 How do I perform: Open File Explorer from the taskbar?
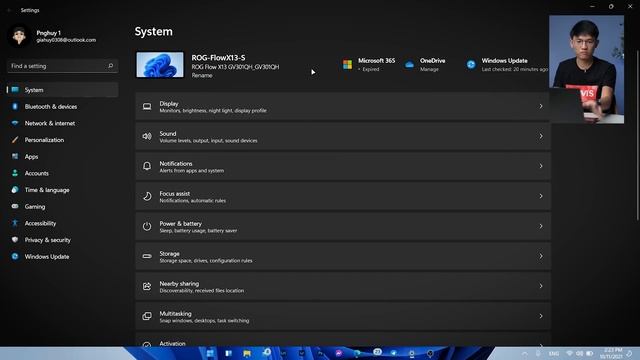click(x=247, y=353)
